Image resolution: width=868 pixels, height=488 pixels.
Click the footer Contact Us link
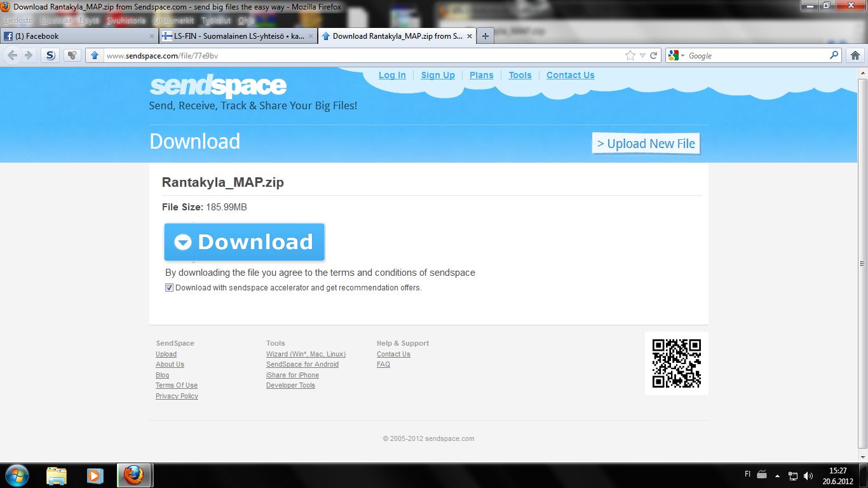point(393,354)
